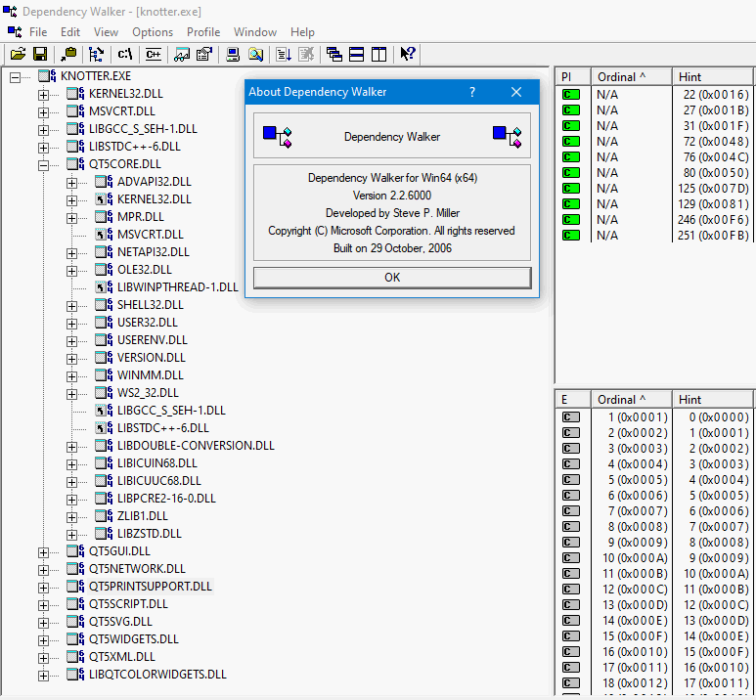Sort exports by Ordinal column header
Image resolution: width=756 pixels, height=700 pixels.
tap(632, 399)
